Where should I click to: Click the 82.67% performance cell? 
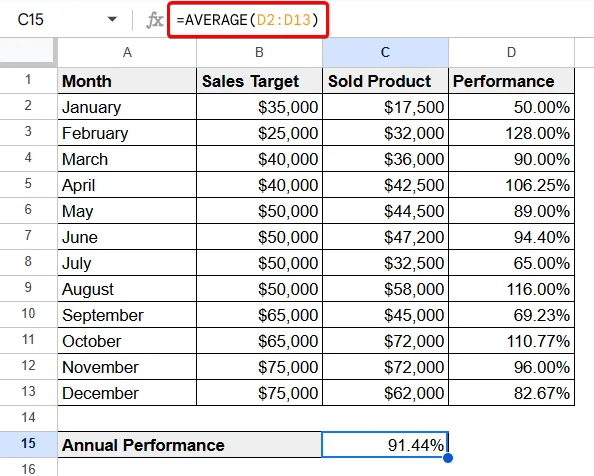[x=511, y=393]
